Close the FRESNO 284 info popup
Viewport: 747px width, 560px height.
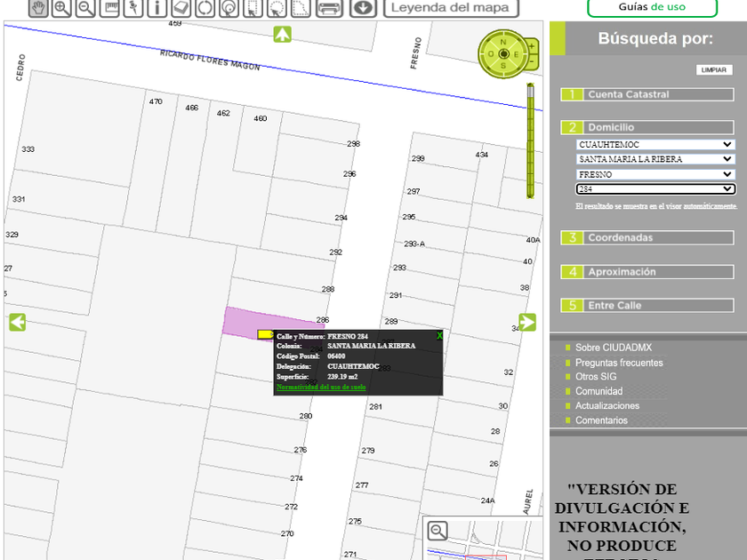point(439,336)
